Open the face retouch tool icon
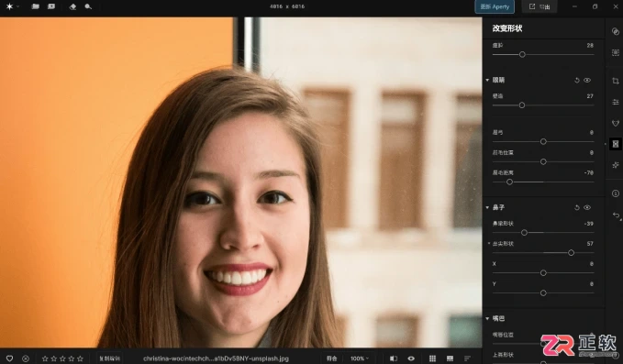Viewport: 623px width, 364px height. [x=616, y=123]
